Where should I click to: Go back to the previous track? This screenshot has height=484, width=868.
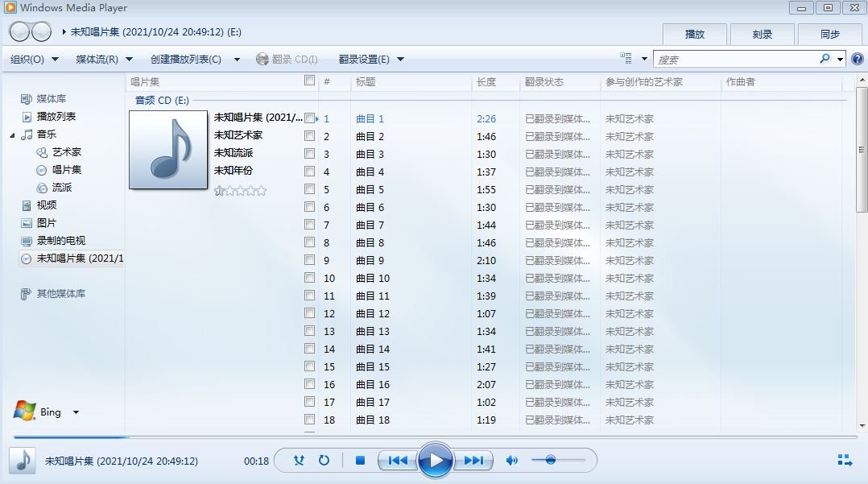398,461
